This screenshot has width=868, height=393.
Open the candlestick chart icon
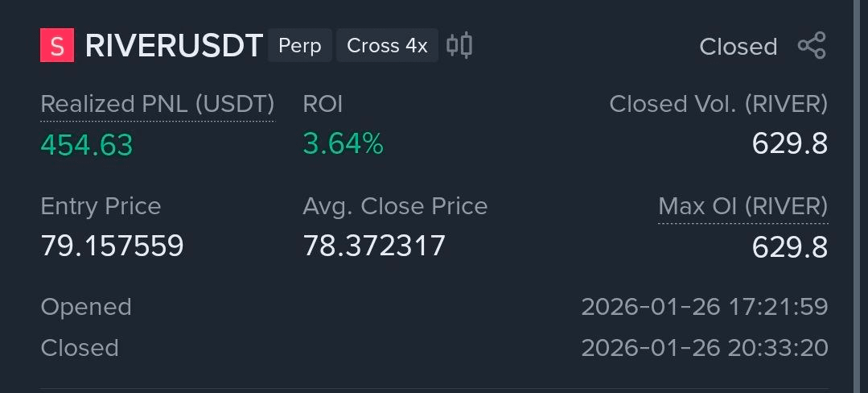459,45
